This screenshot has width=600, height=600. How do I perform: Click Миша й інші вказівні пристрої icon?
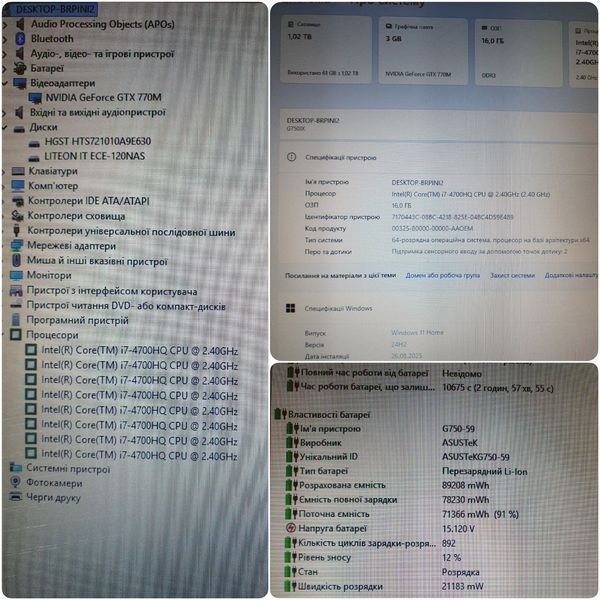pos(16,261)
